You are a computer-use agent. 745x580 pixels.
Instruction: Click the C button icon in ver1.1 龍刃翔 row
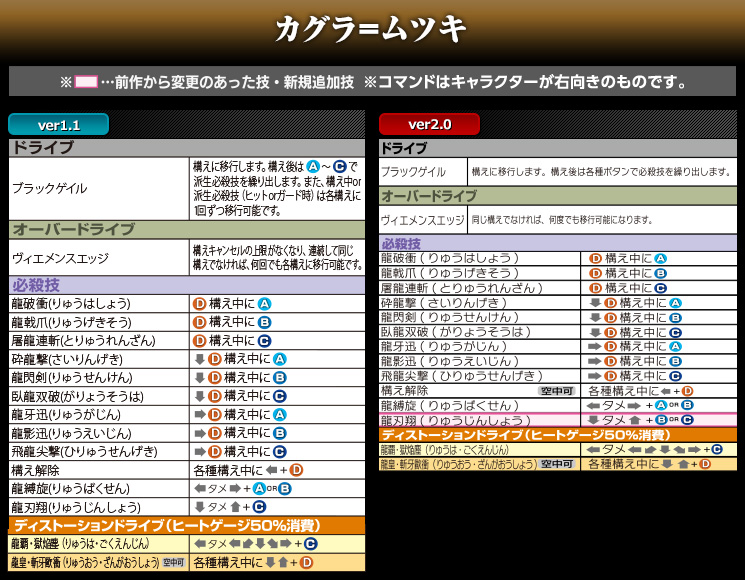259,507
